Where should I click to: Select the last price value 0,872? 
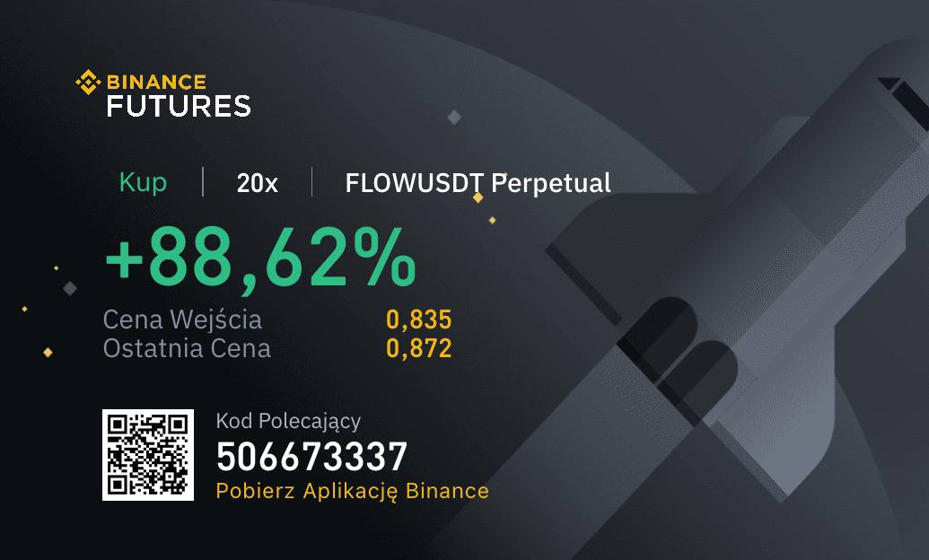tap(418, 348)
